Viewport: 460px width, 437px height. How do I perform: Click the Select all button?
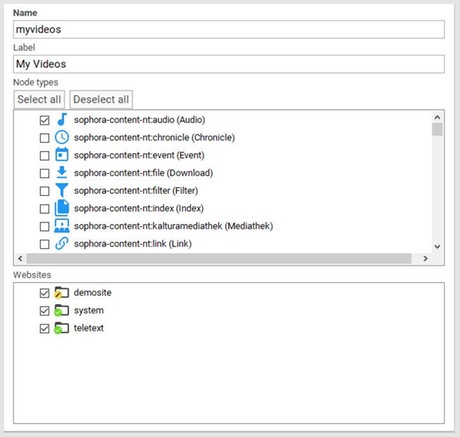39,99
